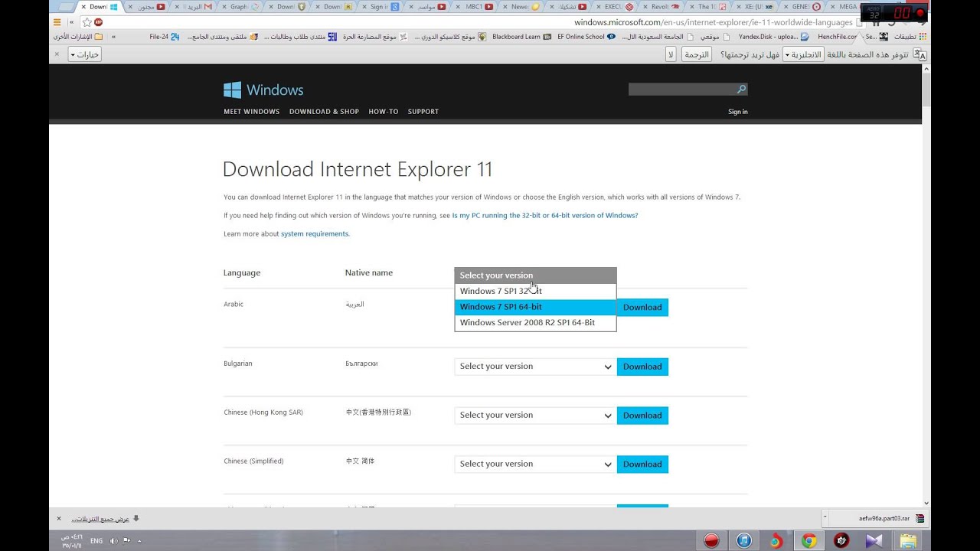
Task: Click the translate icon on translation bar
Action: click(x=921, y=54)
